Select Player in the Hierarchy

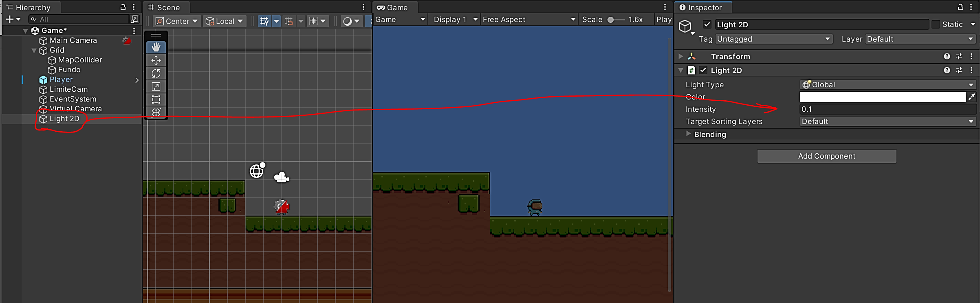point(61,80)
